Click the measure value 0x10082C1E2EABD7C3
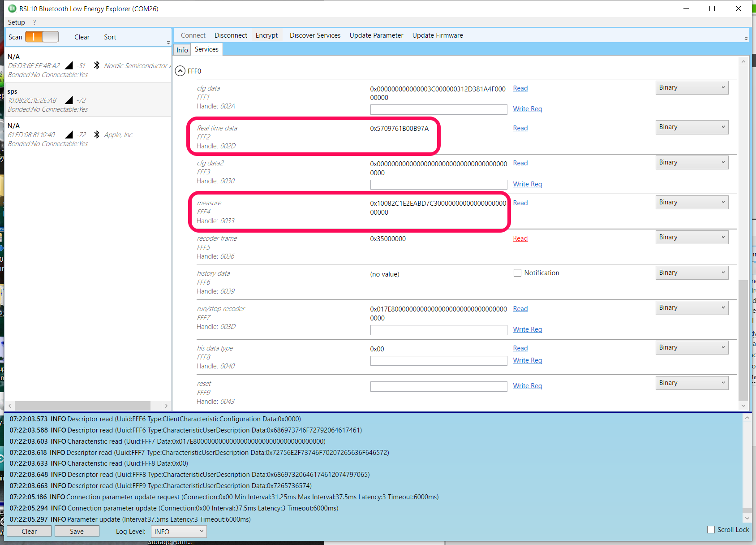 pos(438,208)
